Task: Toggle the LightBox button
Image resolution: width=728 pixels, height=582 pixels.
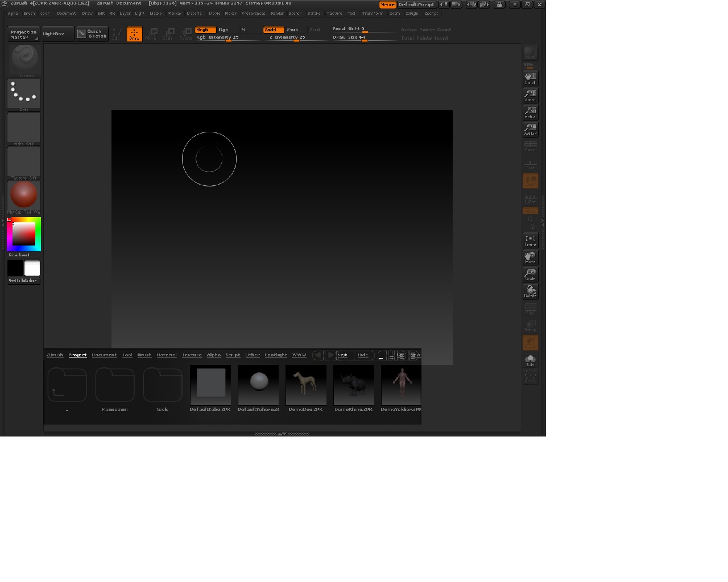Action: tap(57, 34)
